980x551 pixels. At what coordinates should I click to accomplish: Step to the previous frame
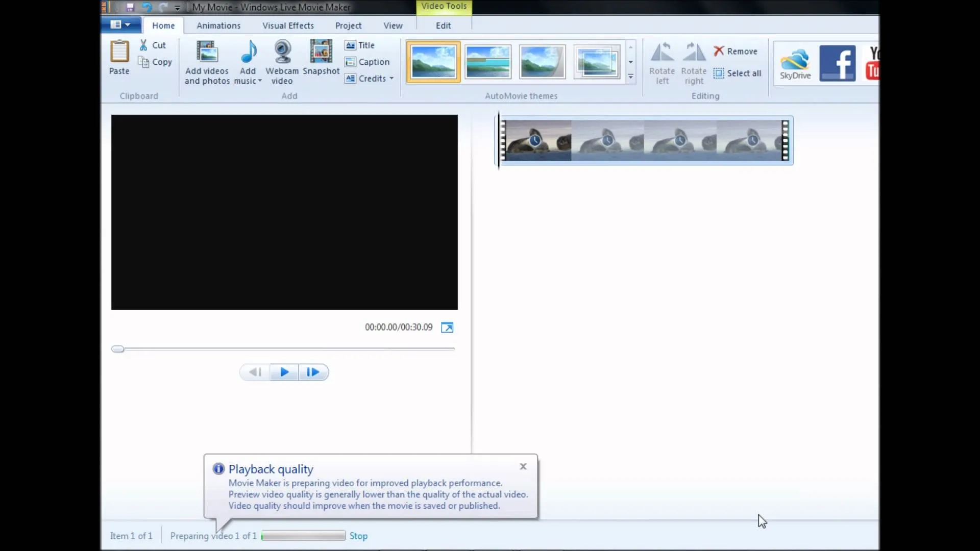255,372
